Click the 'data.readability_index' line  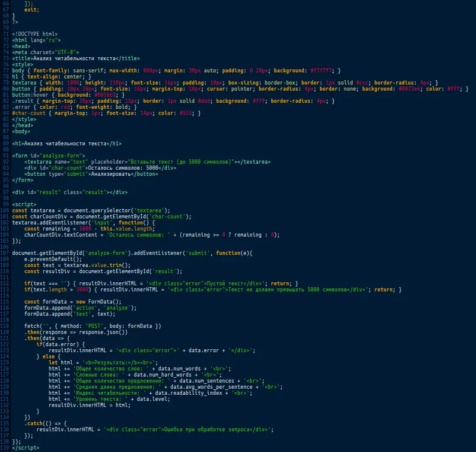[150, 393]
